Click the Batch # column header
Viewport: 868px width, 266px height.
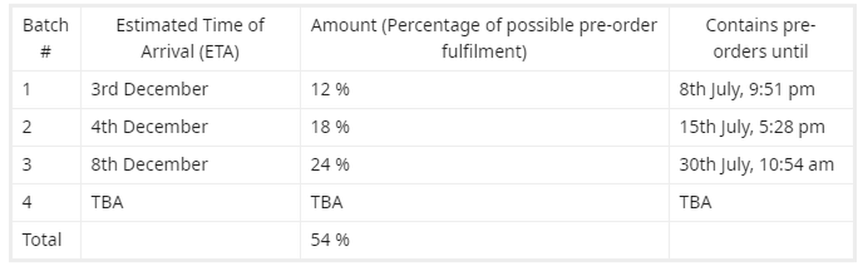point(46,38)
